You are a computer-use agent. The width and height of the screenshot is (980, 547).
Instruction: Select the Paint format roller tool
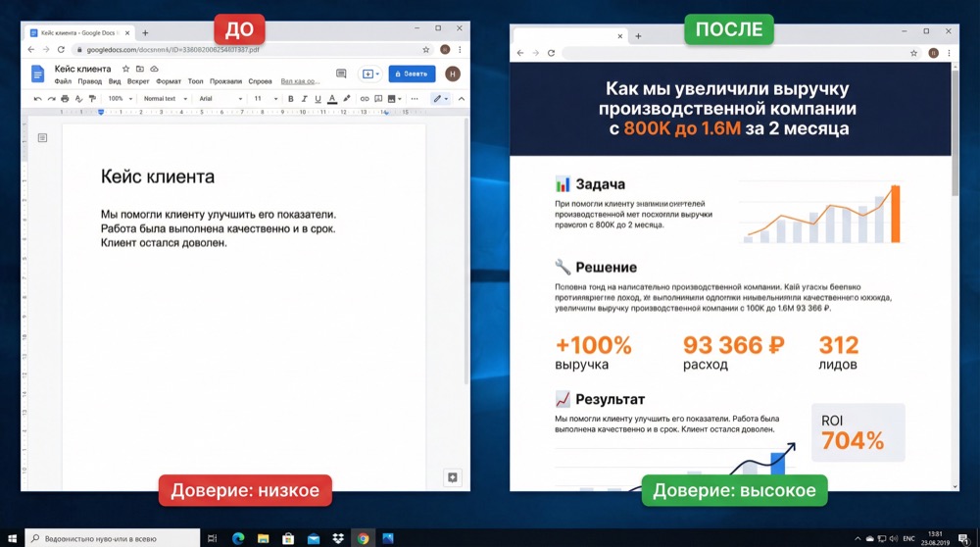(x=92, y=99)
